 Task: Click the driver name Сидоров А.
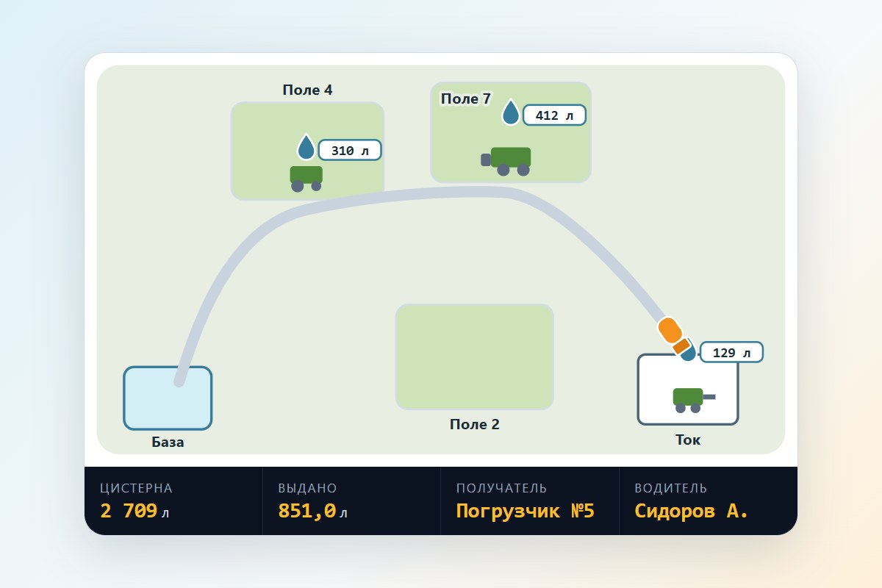(x=692, y=511)
